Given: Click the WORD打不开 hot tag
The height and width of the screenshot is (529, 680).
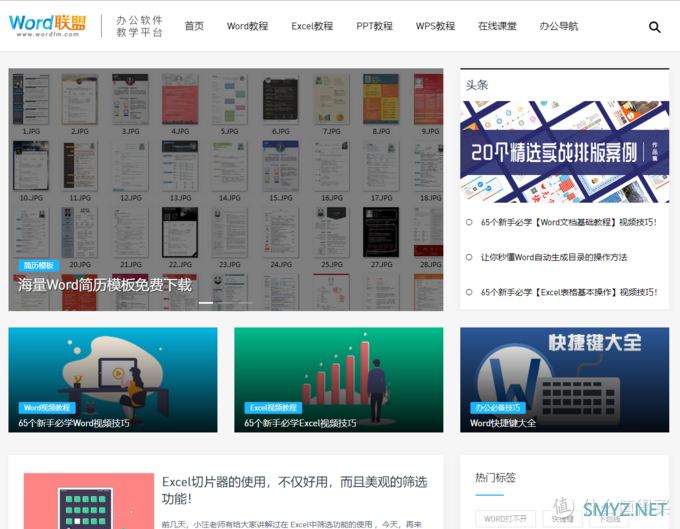Looking at the screenshot, I should click(505, 519).
